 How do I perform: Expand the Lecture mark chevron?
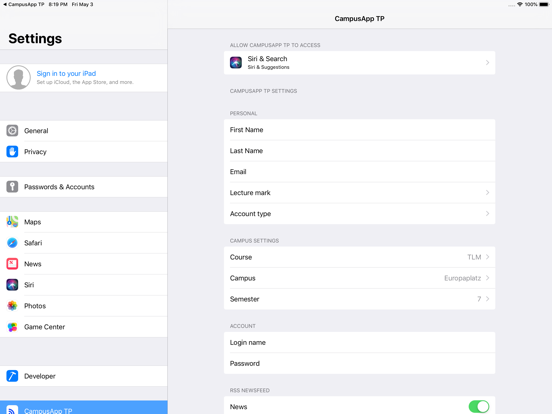pyautogui.click(x=487, y=193)
